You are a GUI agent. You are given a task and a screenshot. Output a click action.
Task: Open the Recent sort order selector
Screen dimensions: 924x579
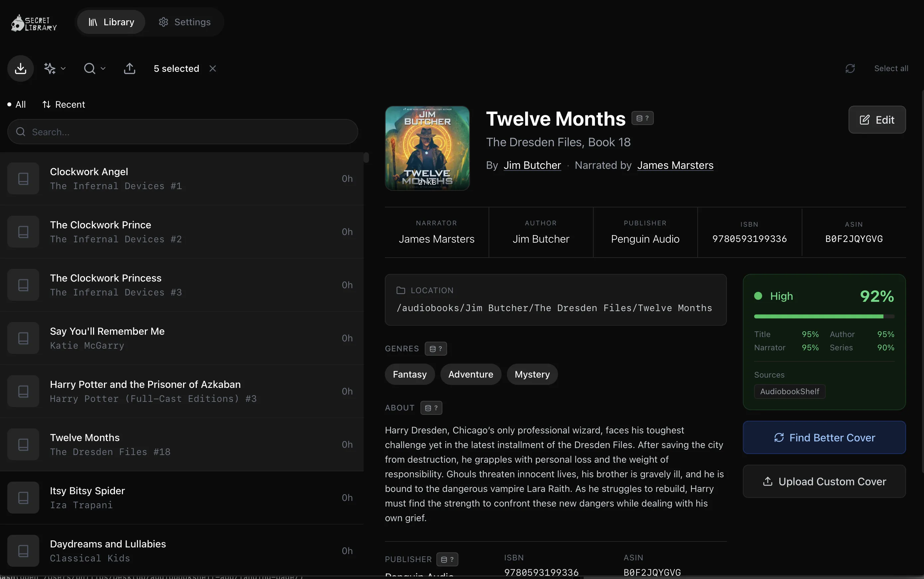63,105
